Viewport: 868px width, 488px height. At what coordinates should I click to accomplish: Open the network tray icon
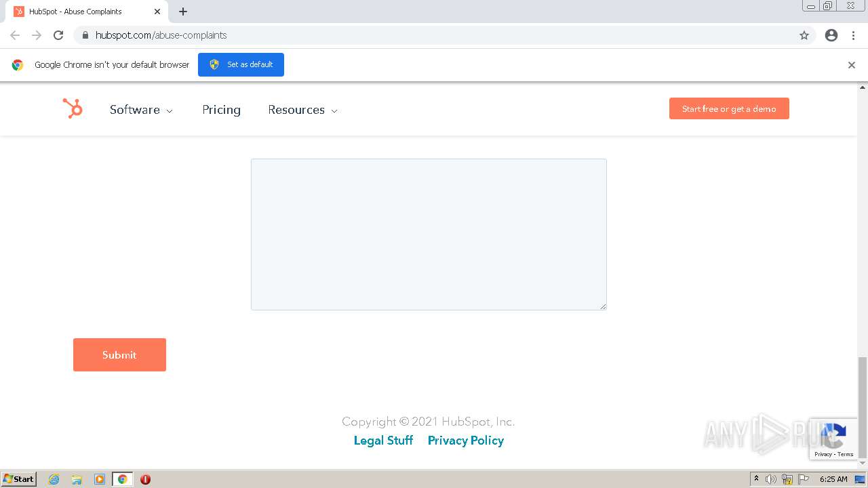(787, 479)
